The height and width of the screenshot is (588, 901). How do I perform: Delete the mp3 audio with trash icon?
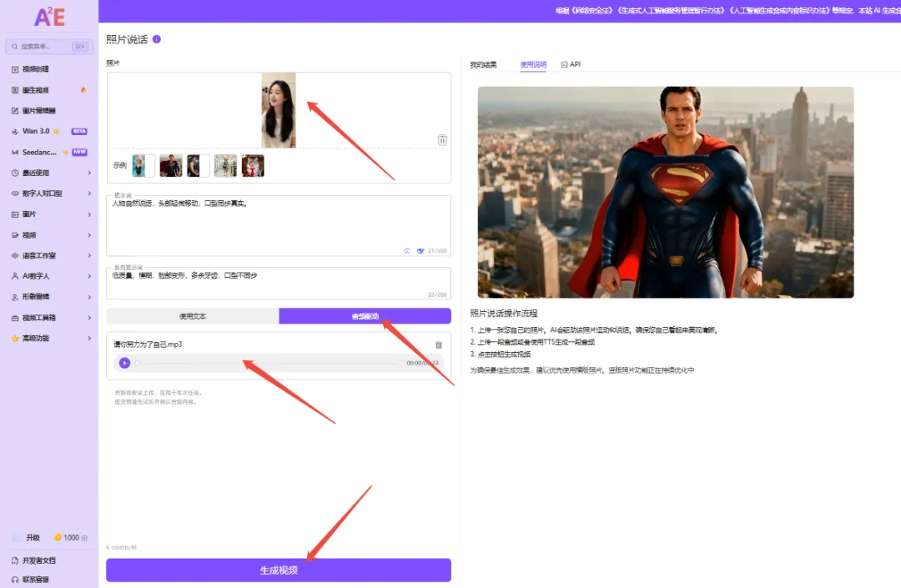(x=439, y=345)
